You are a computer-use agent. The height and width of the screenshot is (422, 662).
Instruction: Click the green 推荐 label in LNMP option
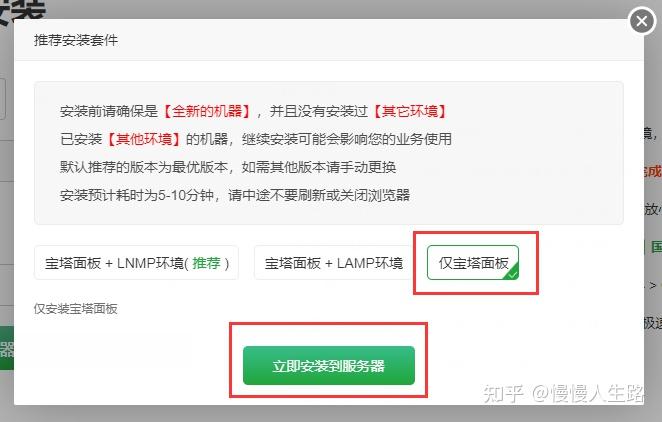206,263
